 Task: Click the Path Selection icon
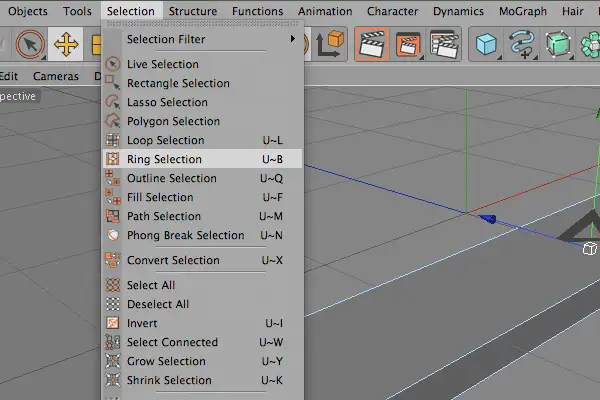click(x=112, y=216)
